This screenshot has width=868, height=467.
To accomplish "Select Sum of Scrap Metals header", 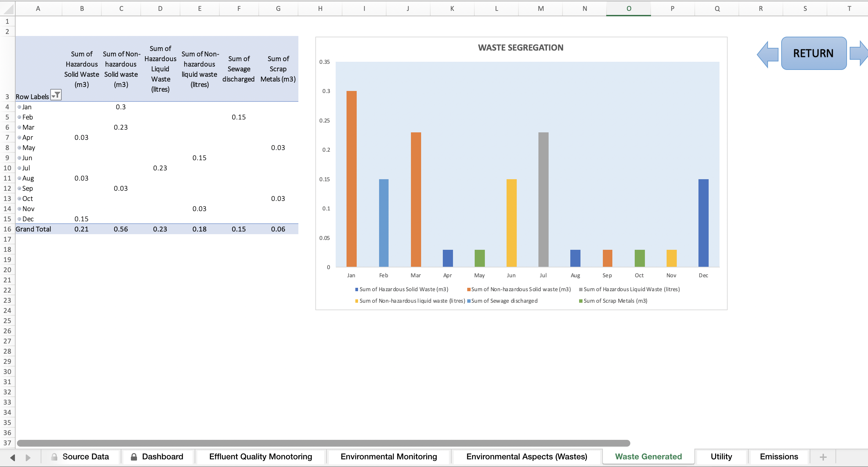I will [278, 69].
